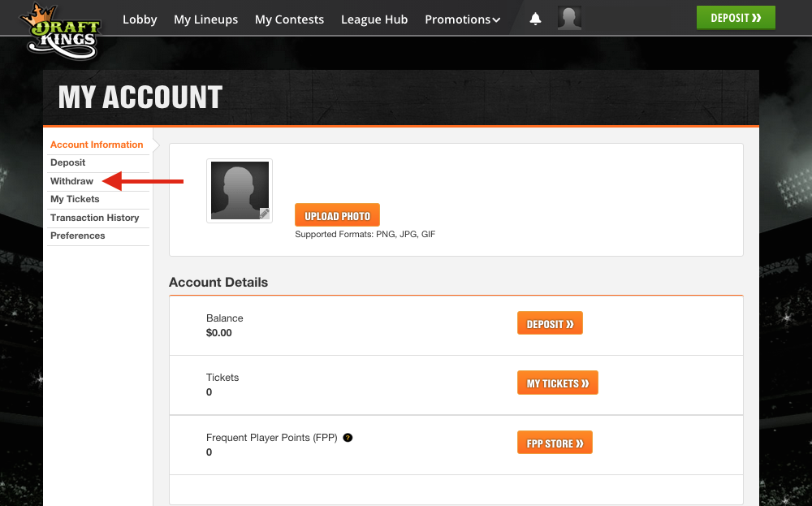Open League Hub
Viewport: 812px width, 506px height.
[x=374, y=19]
